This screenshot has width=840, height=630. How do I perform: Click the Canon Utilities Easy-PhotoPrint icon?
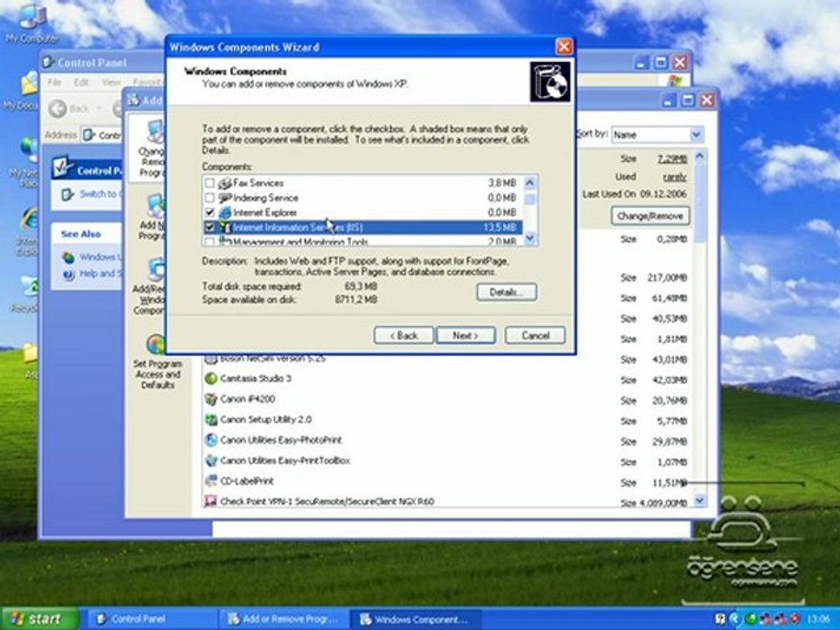point(211,440)
